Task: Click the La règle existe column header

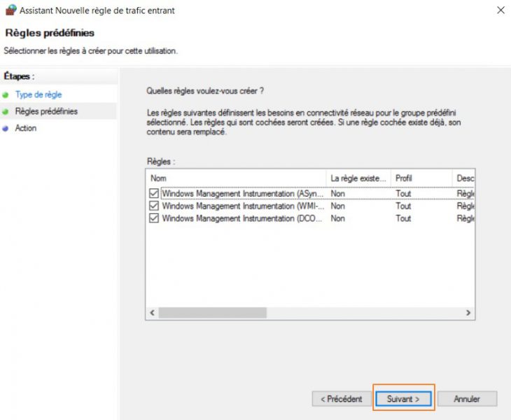Action: [x=358, y=178]
